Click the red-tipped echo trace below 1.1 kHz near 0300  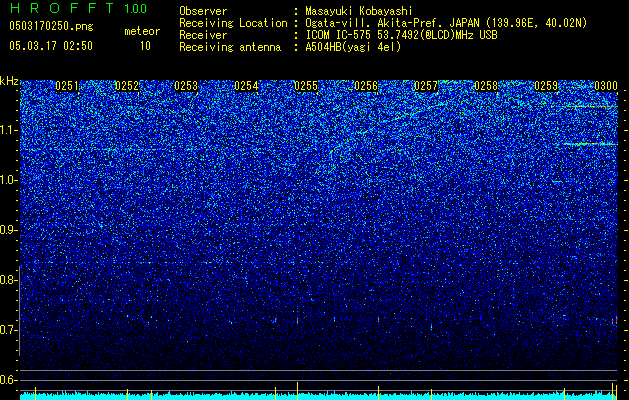point(590,143)
